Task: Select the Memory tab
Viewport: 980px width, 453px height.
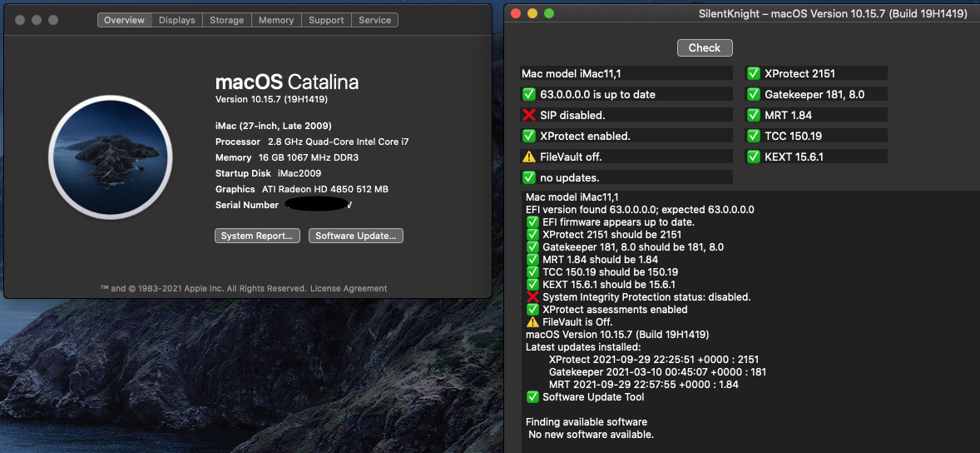Action: [x=276, y=20]
